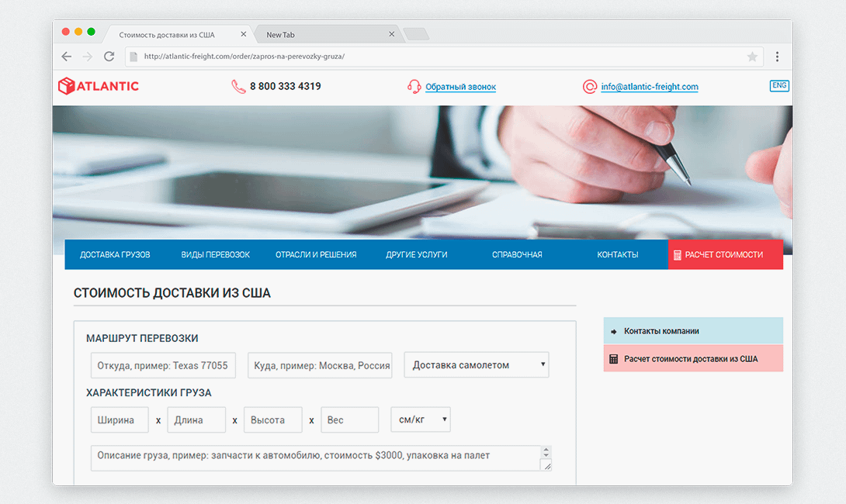Close the New Tab tab
Screen dimensions: 846x504
point(392,34)
